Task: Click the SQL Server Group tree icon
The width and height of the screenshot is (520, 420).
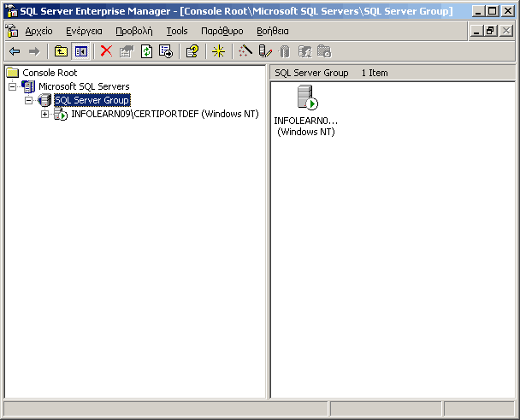Action: (44, 100)
